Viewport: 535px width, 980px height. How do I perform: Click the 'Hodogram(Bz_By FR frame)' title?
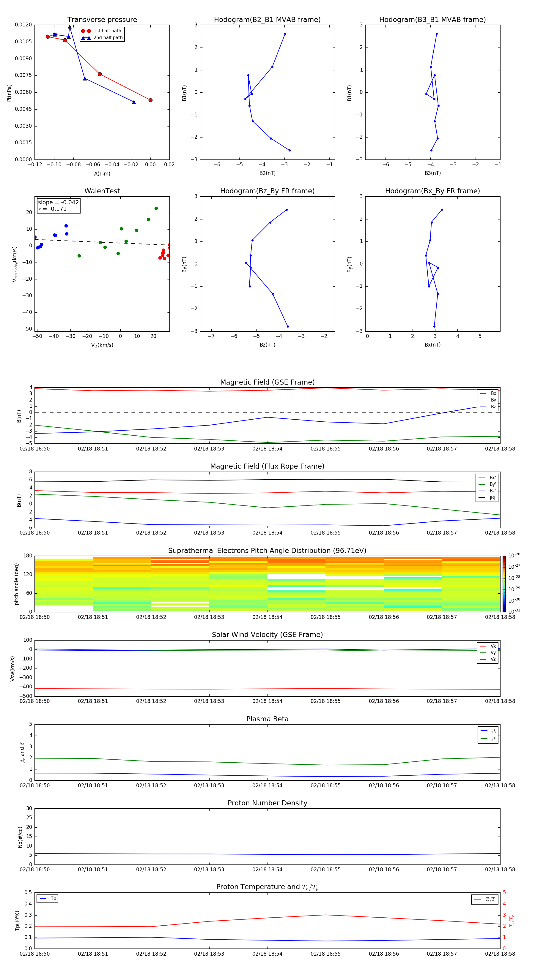267,191
